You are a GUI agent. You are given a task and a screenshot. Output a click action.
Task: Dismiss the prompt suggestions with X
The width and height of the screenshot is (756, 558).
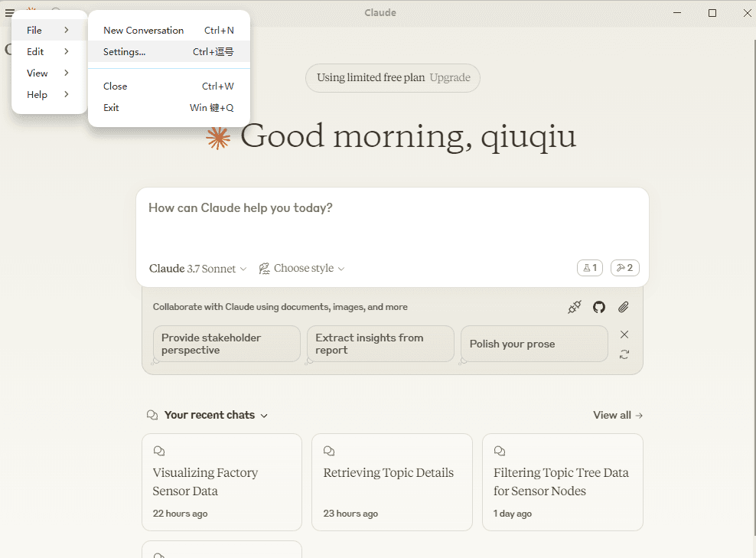tap(624, 334)
